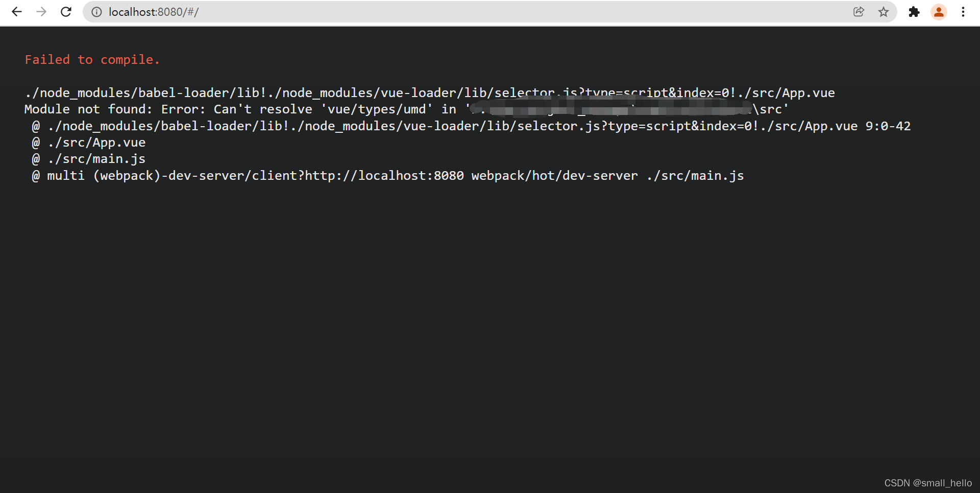This screenshot has height=493, width=980.
Task: Click the babel-loader selector.js error line
Action: point(429,92)
